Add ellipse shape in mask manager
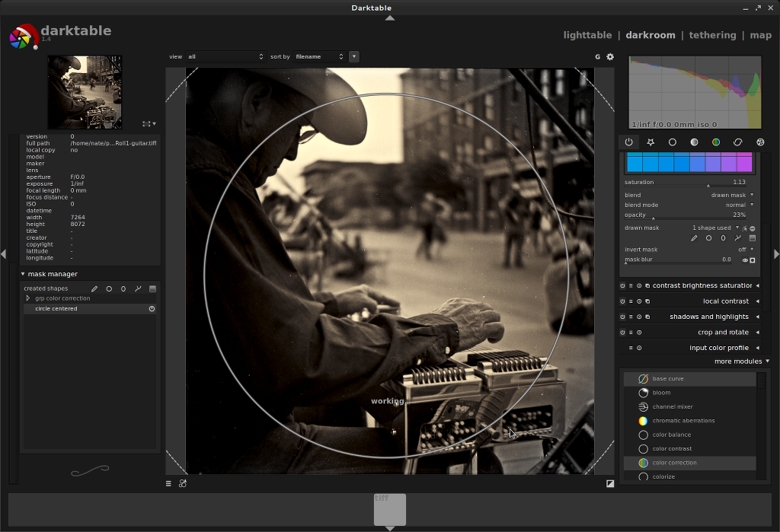 pyautogui.click(x=123, y=289)
